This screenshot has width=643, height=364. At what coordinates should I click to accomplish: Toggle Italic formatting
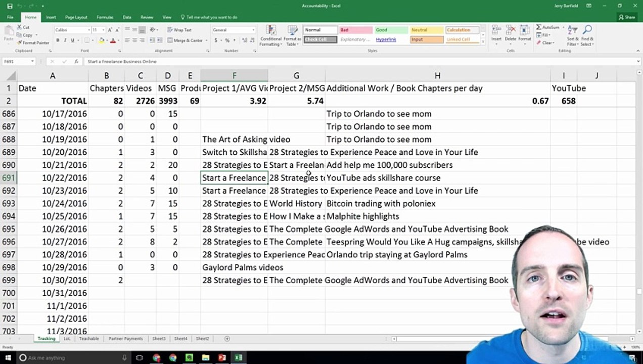[x=65, y=40]
